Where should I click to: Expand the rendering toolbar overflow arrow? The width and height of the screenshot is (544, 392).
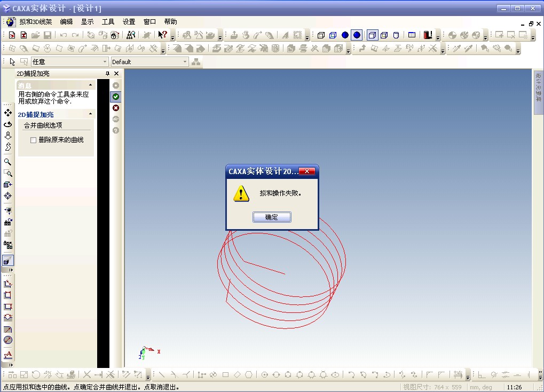[x=438, y=37]
